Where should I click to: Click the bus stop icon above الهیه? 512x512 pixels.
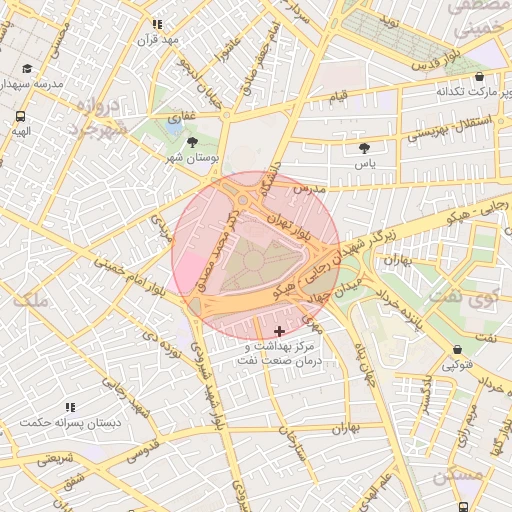pyautogui.click(x=20, y=116)
